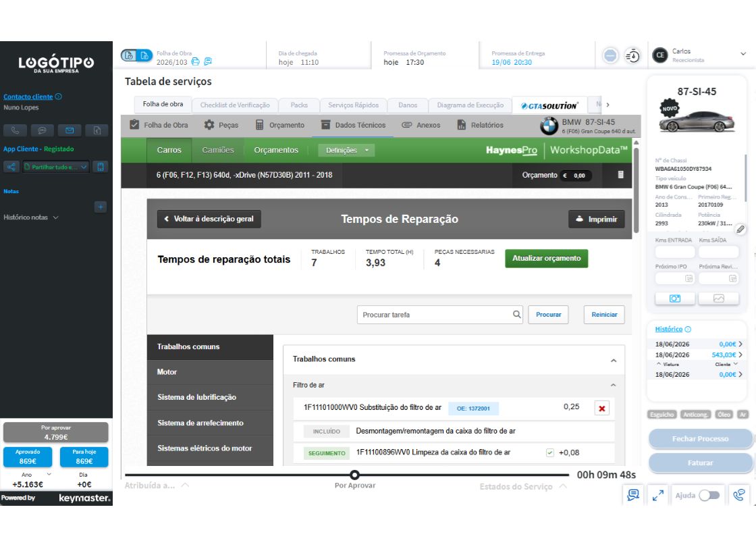Click the phone call icon under Contacto cliente
The width and height of the screenshot is (756, 547).
(x=15, y=130)
